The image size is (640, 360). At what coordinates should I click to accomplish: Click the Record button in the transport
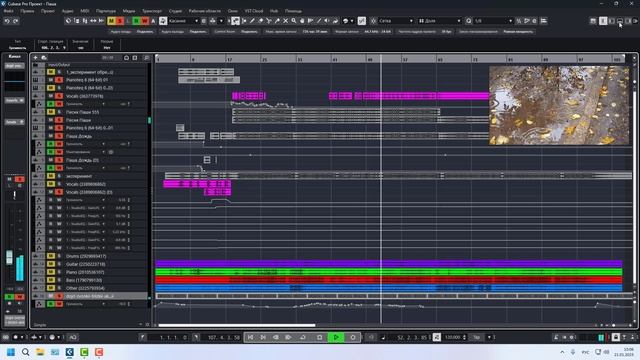[353, 338]
